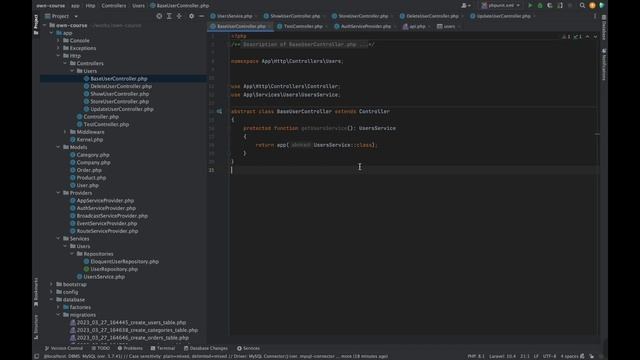
Task: Click the has-implementations gutter icon beside class line
Action: 220,111
